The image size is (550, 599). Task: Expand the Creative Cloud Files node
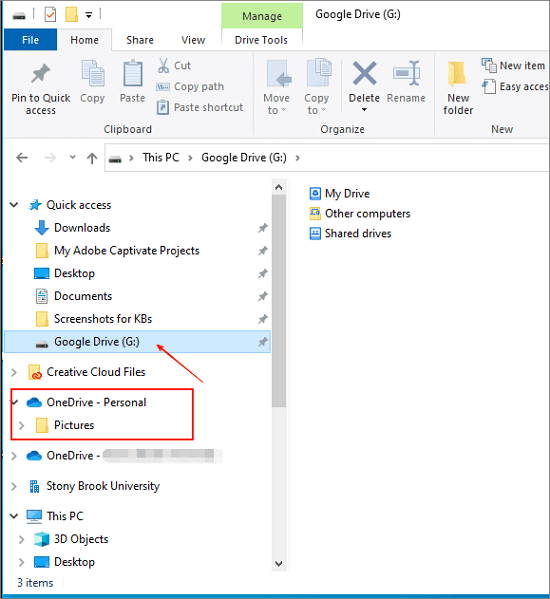[x=14, y=372]
